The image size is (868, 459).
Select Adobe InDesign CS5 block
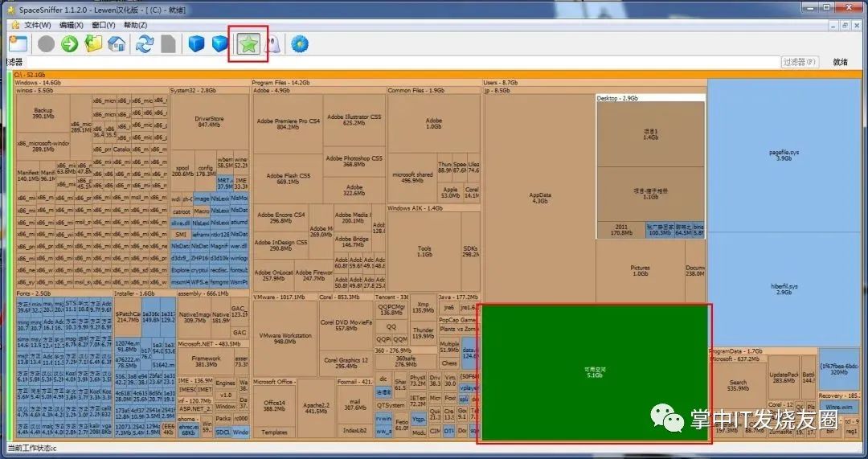pos(281,245)
